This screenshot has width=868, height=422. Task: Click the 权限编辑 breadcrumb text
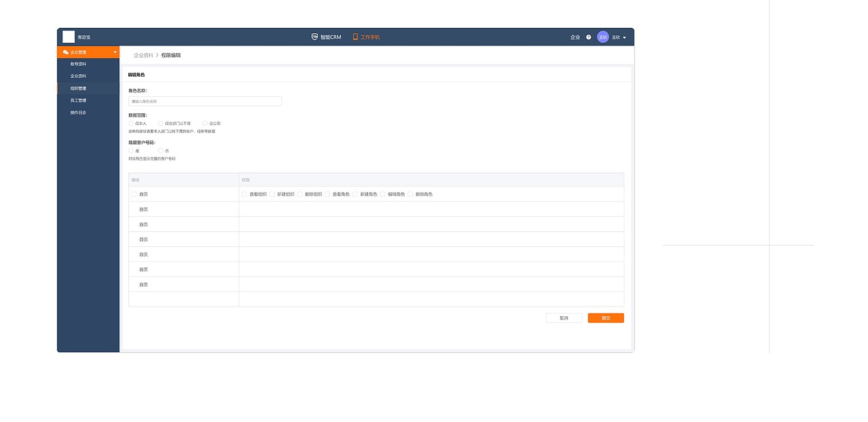tap(171, 55)
